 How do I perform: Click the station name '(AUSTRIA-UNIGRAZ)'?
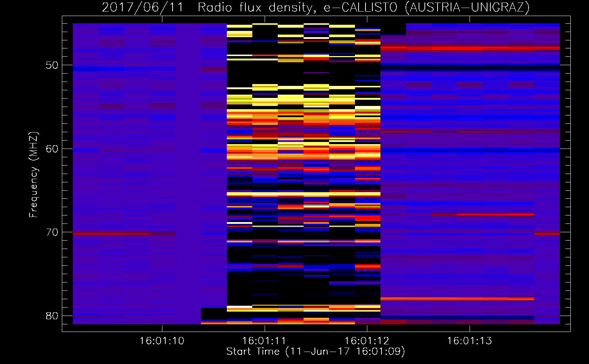[467, 8]
